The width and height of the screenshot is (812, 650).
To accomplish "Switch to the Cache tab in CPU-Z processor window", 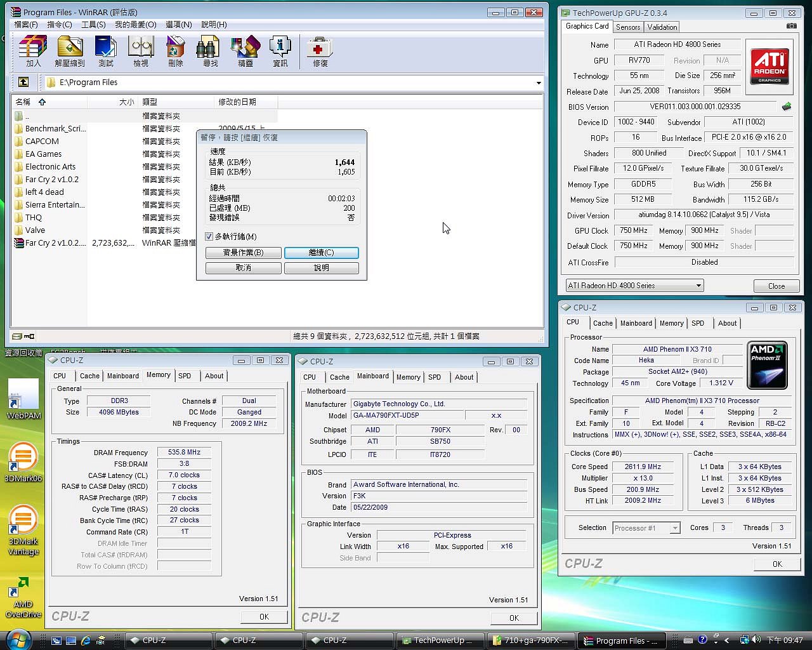I will (603, 323).
